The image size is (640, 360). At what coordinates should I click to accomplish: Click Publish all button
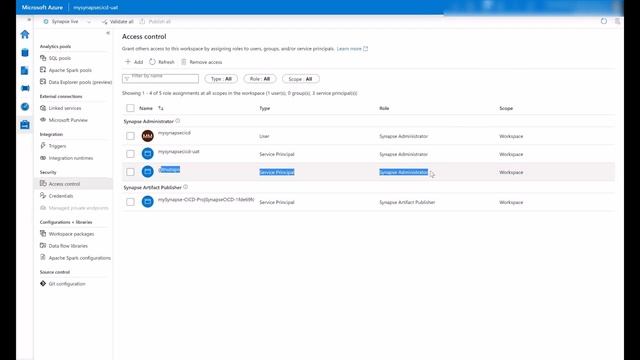pyautogui.click(x=155, y=22)
